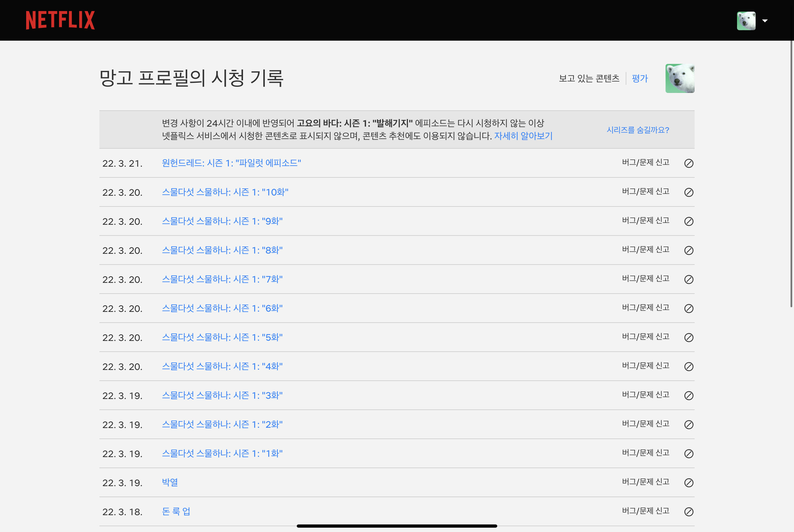Open the profile avatar in the header
The height and width of the screenshot is (532, 794).
(746, 21)
